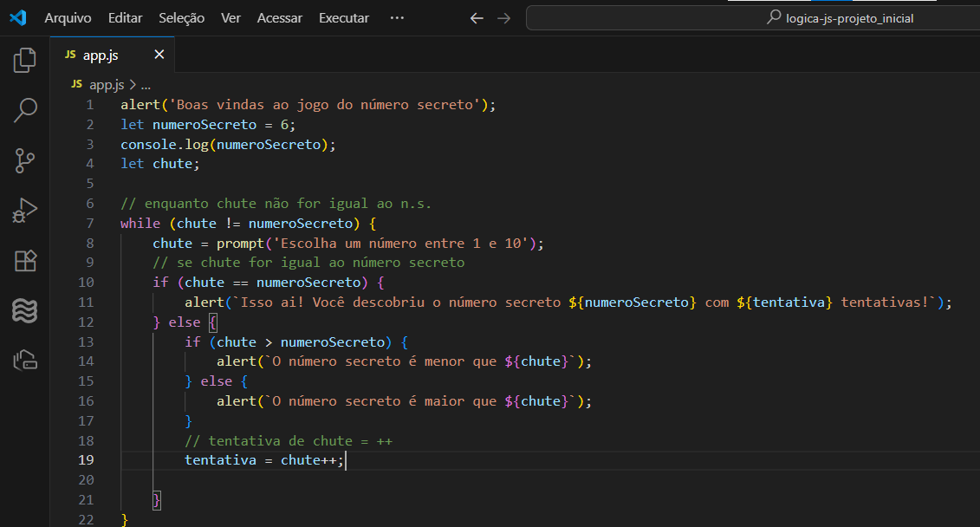
Task: Open the Source Control view
Action: point(25,160)
